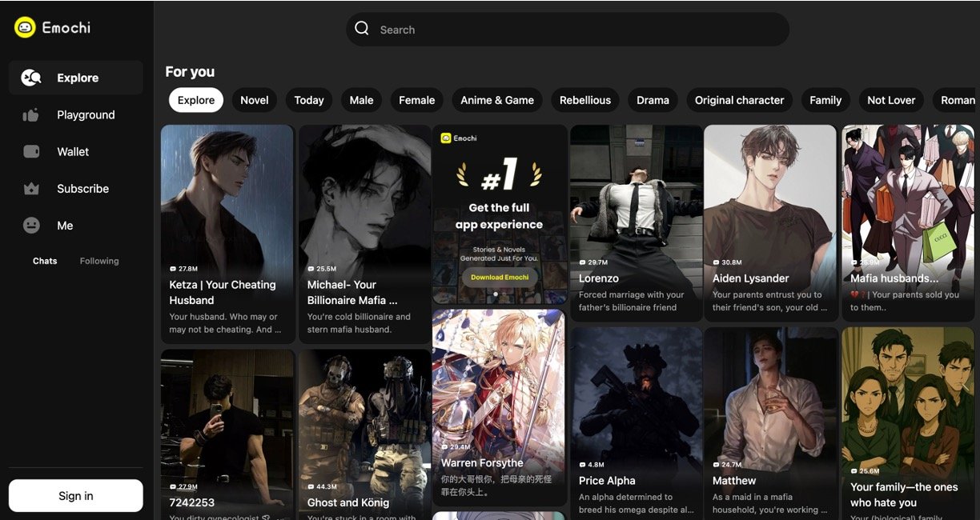Click the Sign in button
This screenshot has height=520, width=980.
[76, 496]
